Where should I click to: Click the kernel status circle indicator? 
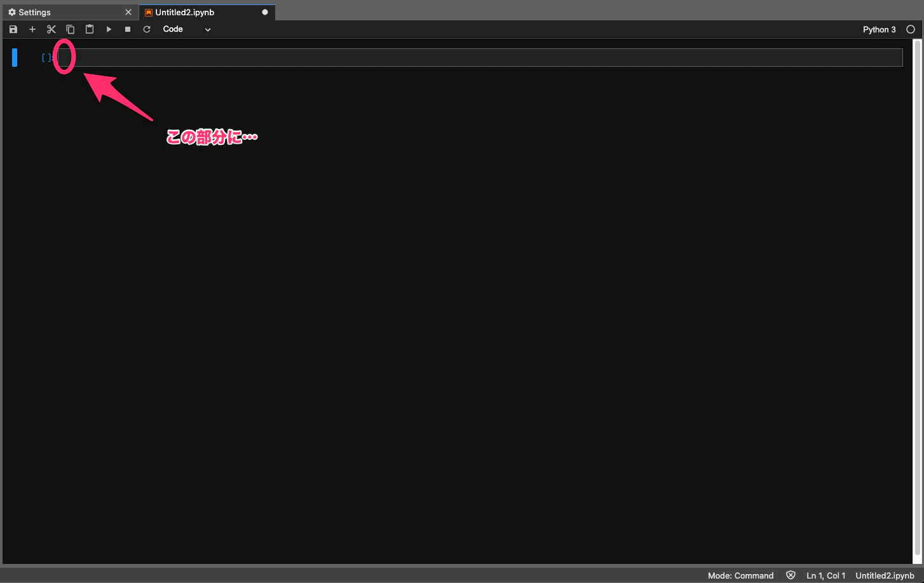pyautogui.click(x=911, y=29)
